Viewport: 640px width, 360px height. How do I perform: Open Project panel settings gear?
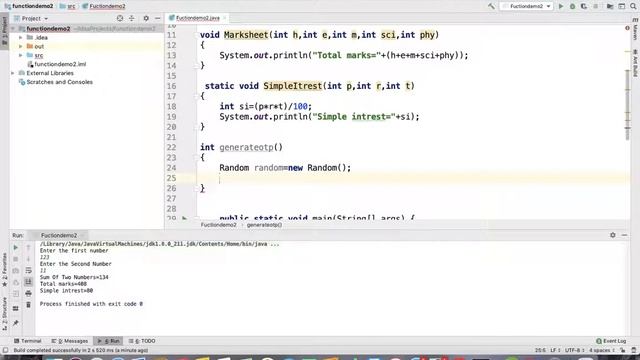click(146, 18)
